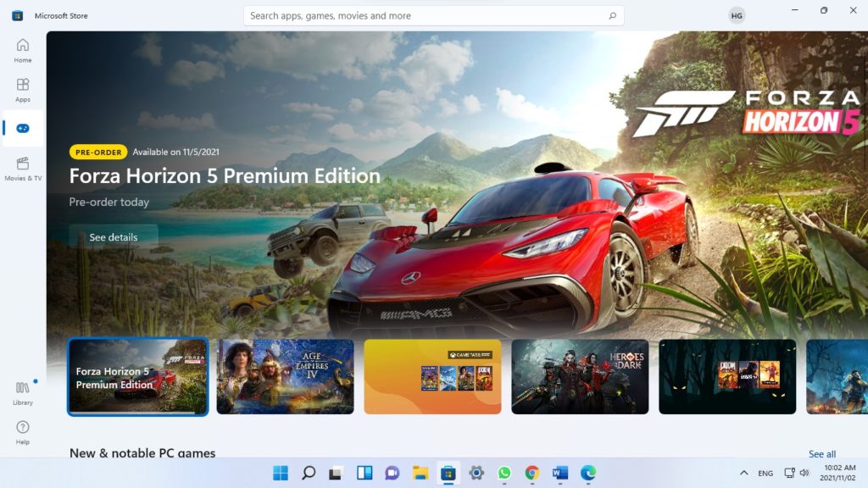Click the volume speaker icon in tray
The image size is (868, 488).
804,473
